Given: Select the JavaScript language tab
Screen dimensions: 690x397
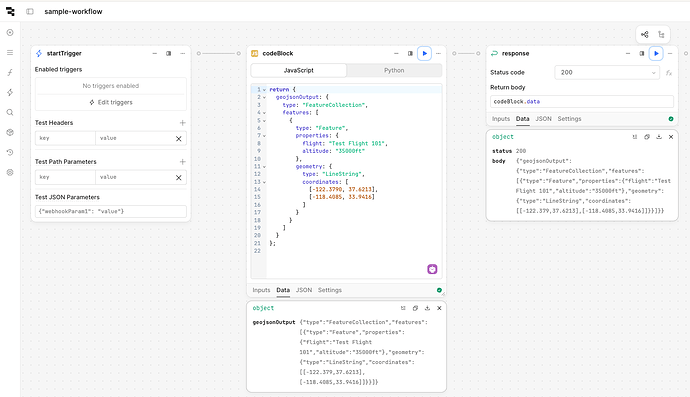Looking at the screenshot, I should (299, 70).
